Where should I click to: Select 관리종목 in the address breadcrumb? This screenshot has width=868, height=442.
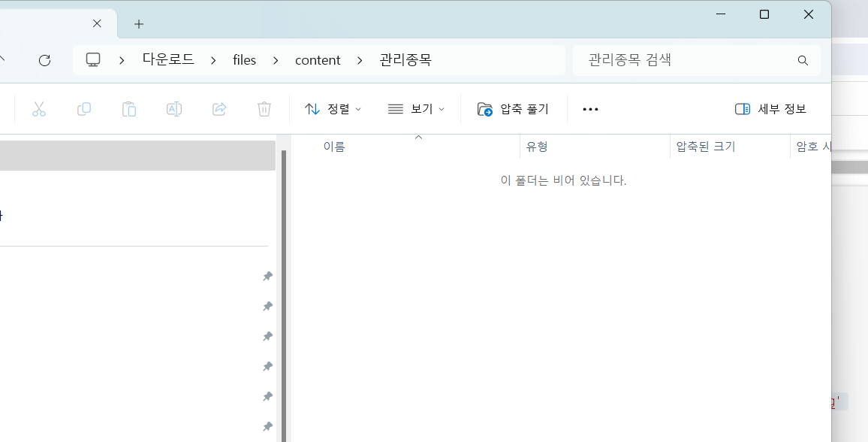tap(405, 60)
